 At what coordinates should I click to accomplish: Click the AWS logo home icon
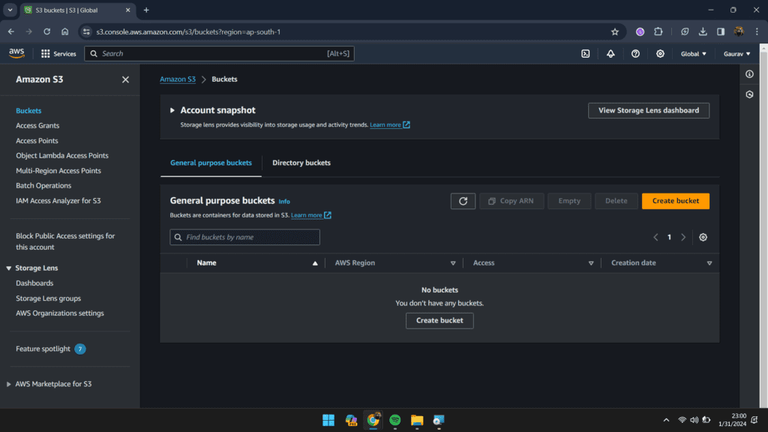pyautogui.click(x=17, y=53)
